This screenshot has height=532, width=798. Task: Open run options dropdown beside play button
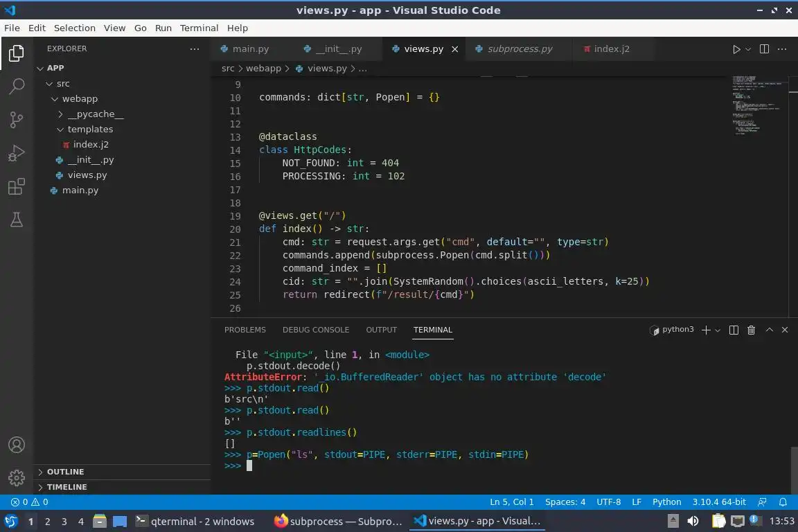coord(748,49)
